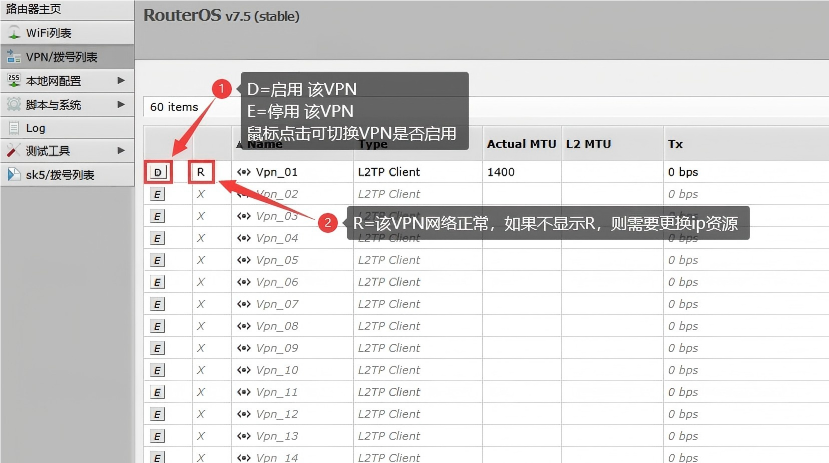Click the interface icon beside Vpn_09
Viewport: 829px width, 463px height.
coord(244,348)
